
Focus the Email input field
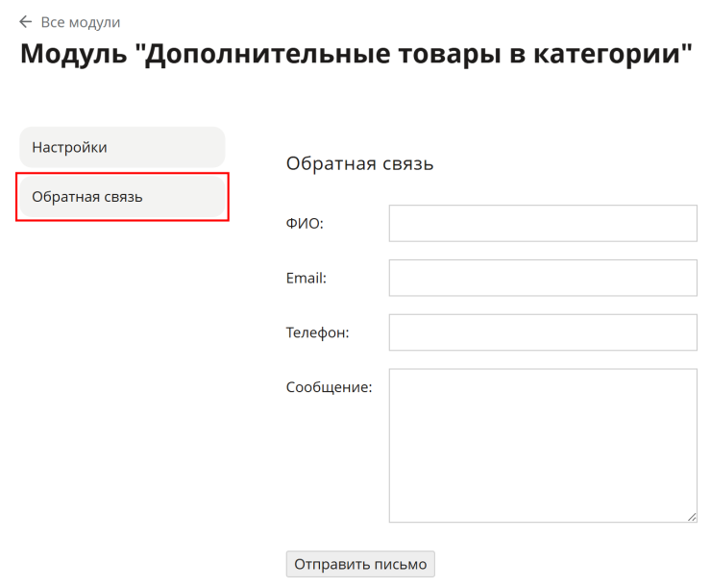click(543, 278)
